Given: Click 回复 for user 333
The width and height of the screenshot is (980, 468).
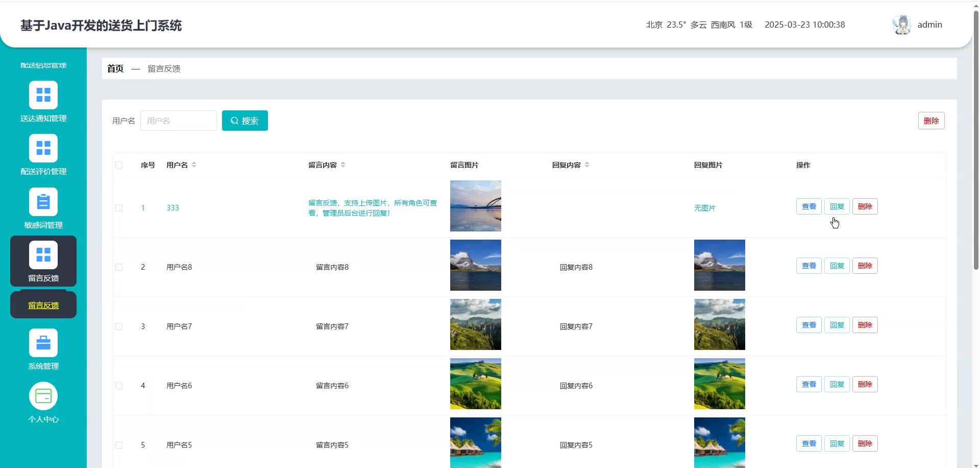Looking at the screenshot, I should (837, 206).
